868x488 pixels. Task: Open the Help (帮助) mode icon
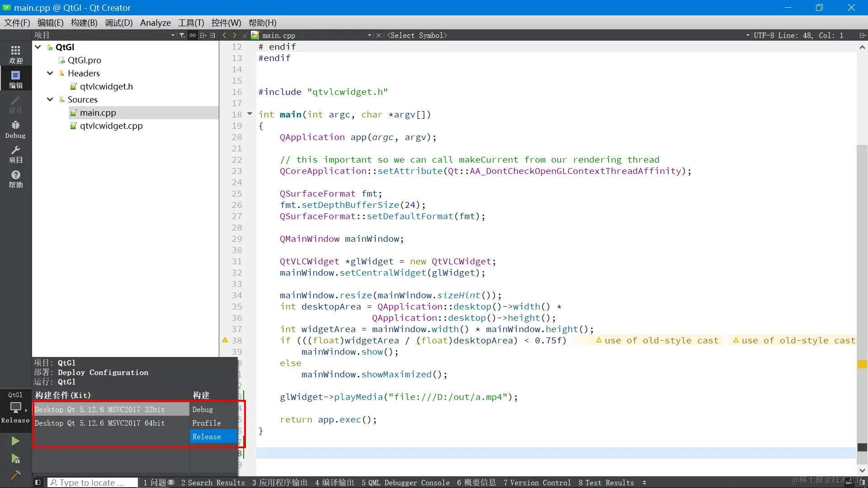click(x=15, y=178)
